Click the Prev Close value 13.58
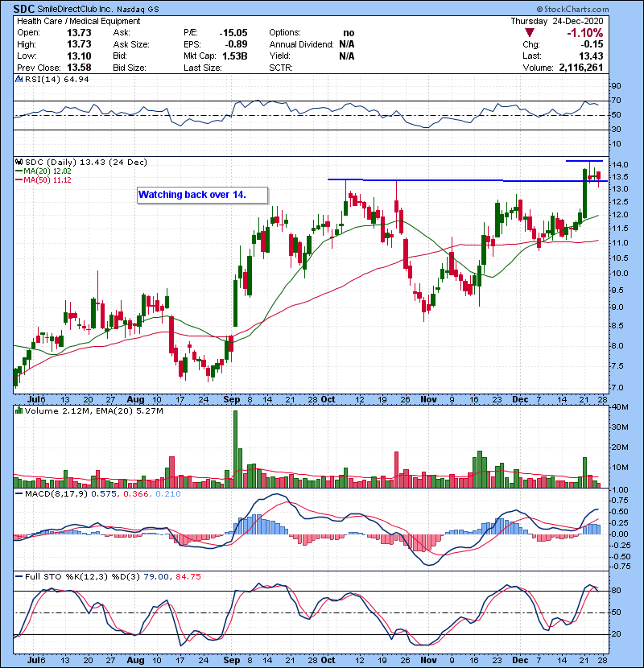Screen dimensions: 644x668 (79, 68)
